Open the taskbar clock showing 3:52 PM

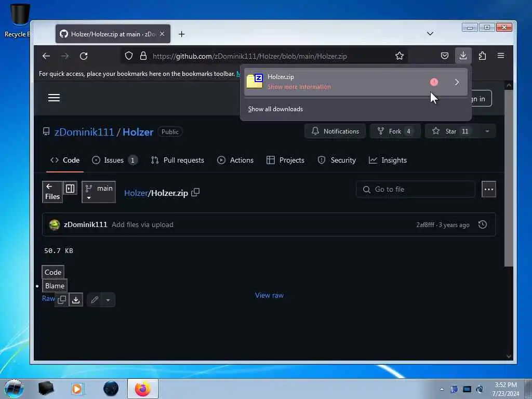point(506,389)
